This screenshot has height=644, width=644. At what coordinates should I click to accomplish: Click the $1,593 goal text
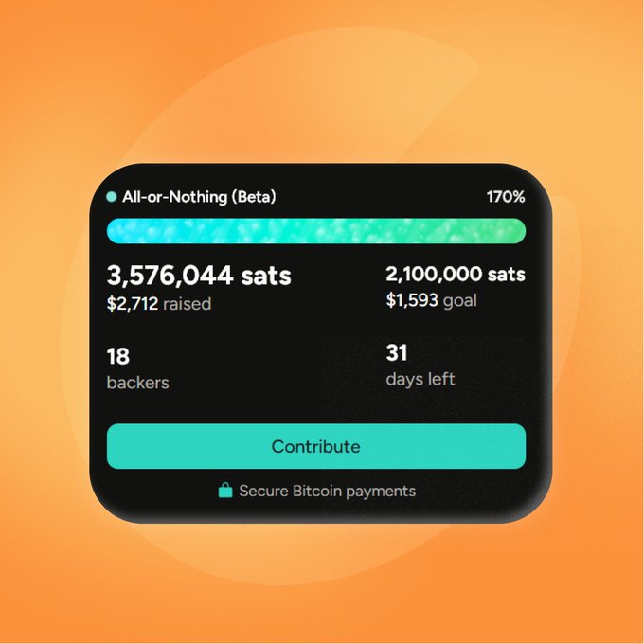coord(431,301)
